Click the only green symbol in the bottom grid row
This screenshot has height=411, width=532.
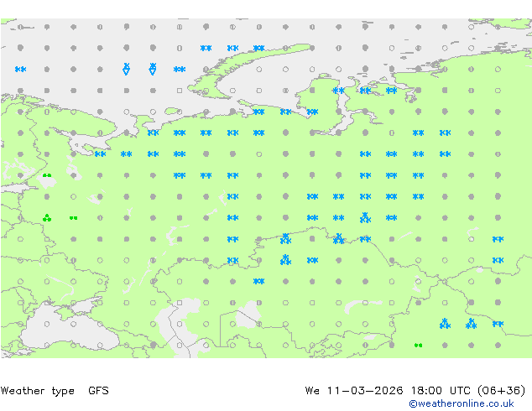coord(419,346)
